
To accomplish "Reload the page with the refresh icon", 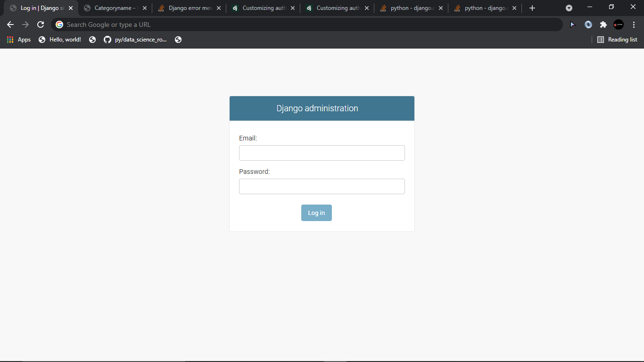I will pos(41,25).
